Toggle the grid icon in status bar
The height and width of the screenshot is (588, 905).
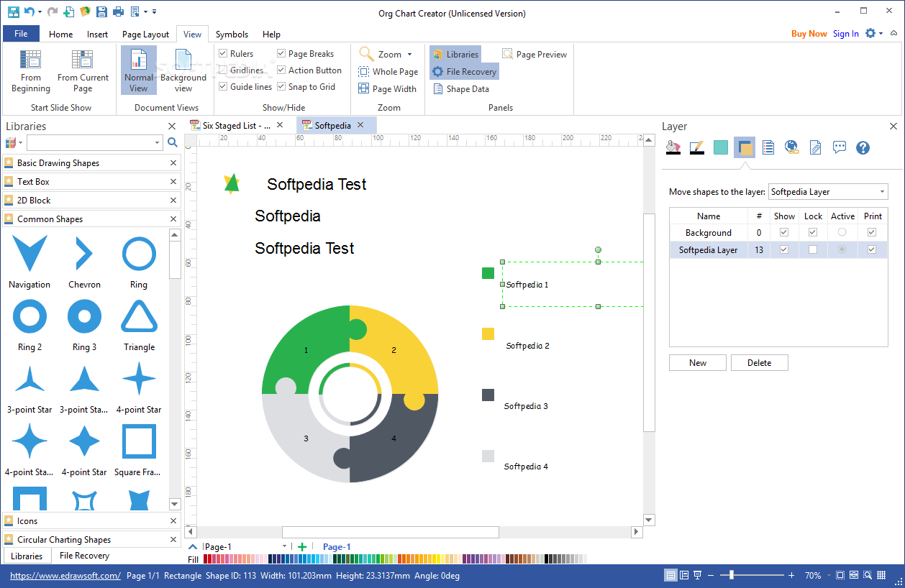pyautogui.click(x=881, y=575)
